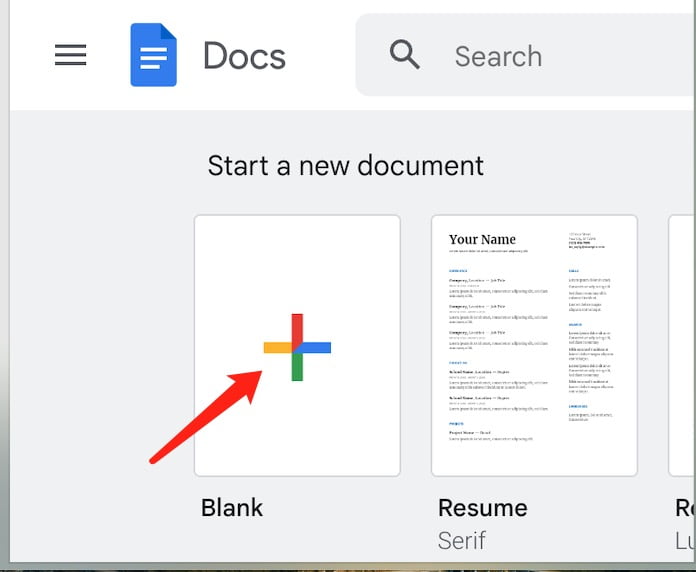Open the hamburger main menu
The width and height of the screenshot is (696, 572).
click(x=71, y=55)
